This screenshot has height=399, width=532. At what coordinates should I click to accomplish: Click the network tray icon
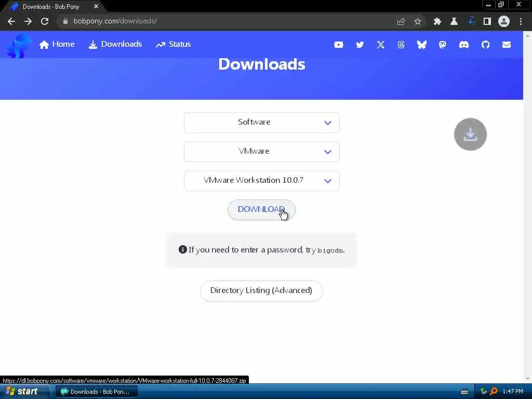coord(484,392)
